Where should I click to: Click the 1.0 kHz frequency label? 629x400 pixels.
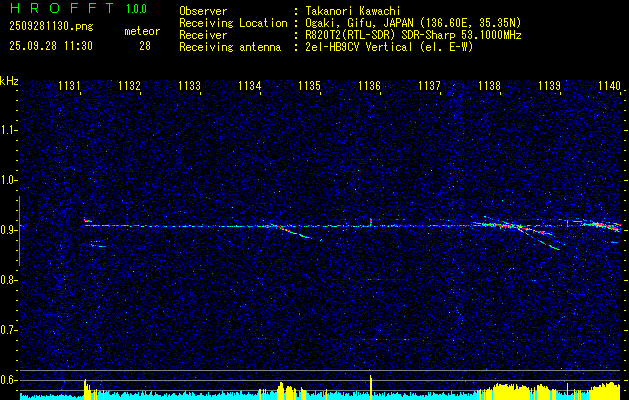9,180
